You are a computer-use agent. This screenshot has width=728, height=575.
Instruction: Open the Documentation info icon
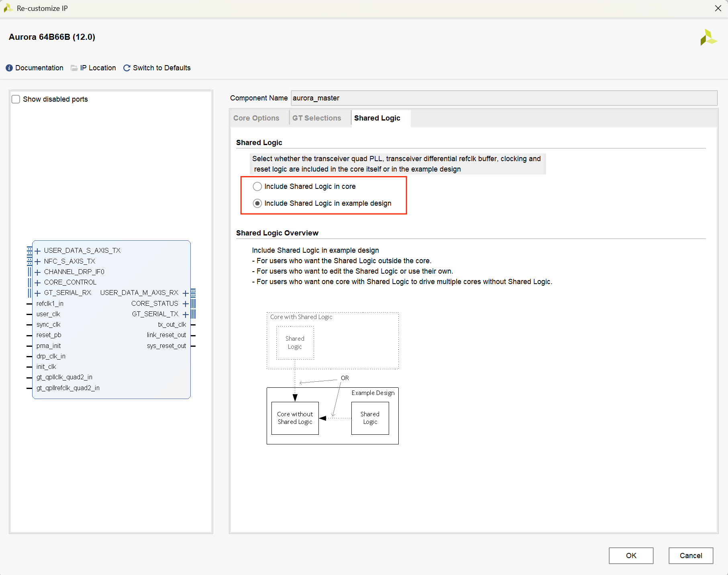click(x=9, y=68)
